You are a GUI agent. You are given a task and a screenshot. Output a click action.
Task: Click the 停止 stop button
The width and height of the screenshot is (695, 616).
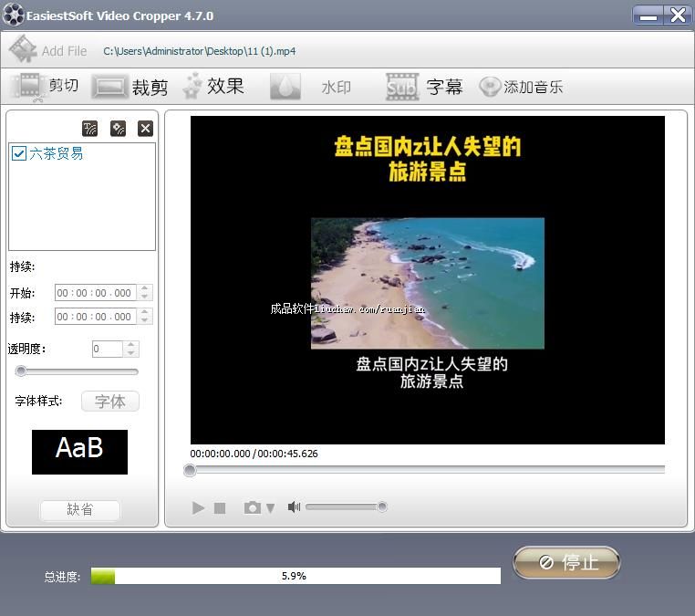[x=566, y=563]
